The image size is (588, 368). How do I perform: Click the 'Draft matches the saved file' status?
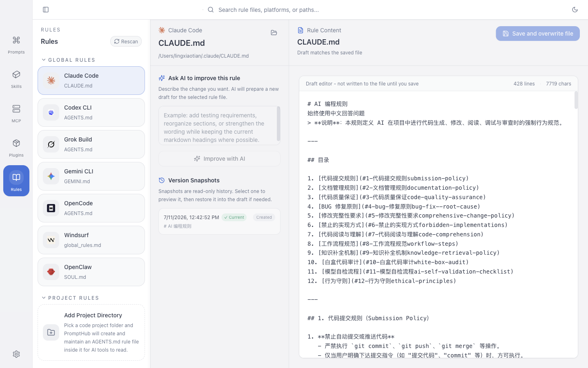pyautogui.click(x=330, y=53)
